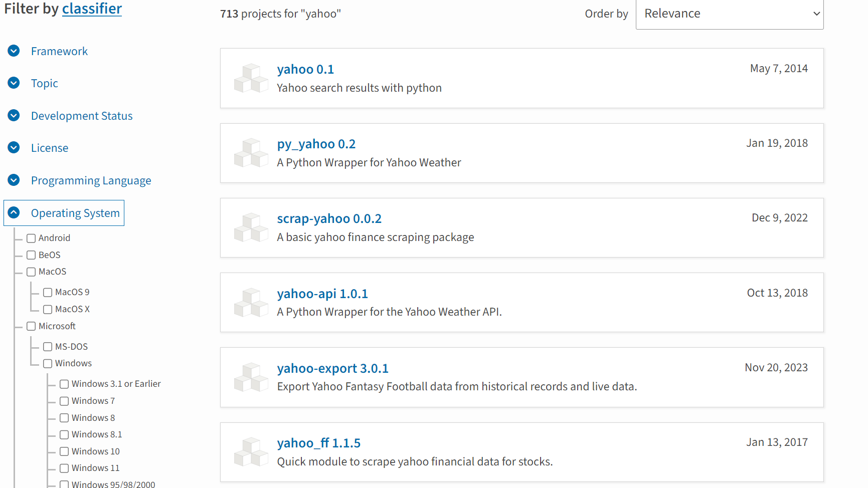Check the Windows 7 checkbox
Screen dimensions: 868x488
pos(64,401)
